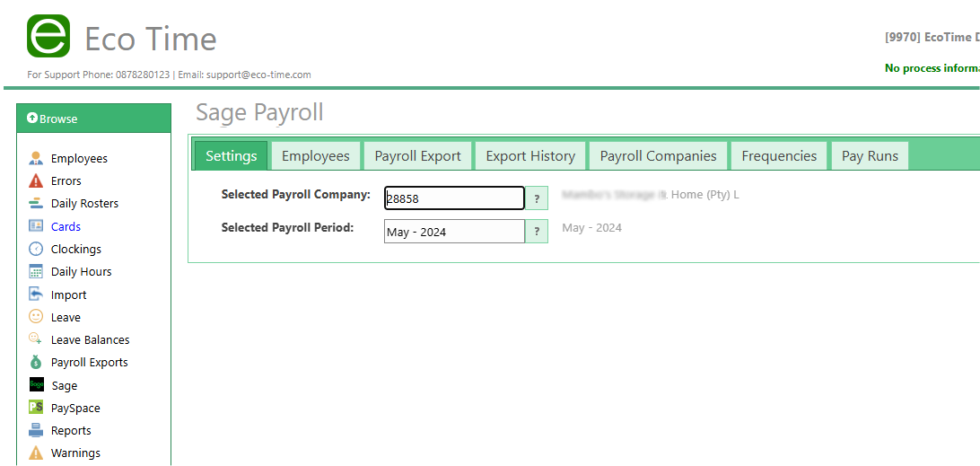Screen dimensions: 980x466
Task: Click the No process information status text
Action: [932, 68]
